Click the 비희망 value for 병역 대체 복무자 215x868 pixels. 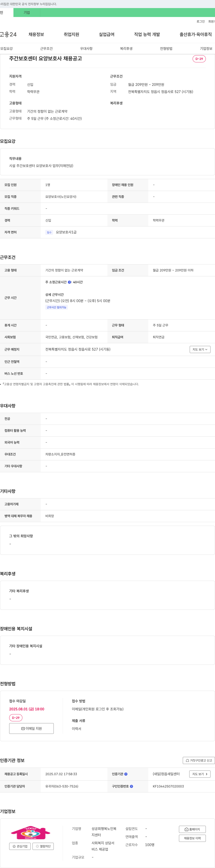(x=50, y=516)
